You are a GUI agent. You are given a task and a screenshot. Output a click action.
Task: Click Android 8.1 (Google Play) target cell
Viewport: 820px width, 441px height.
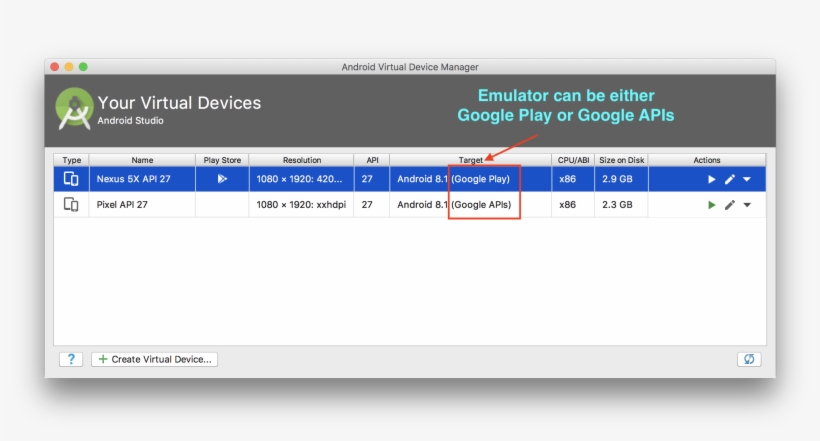(471, 179)
